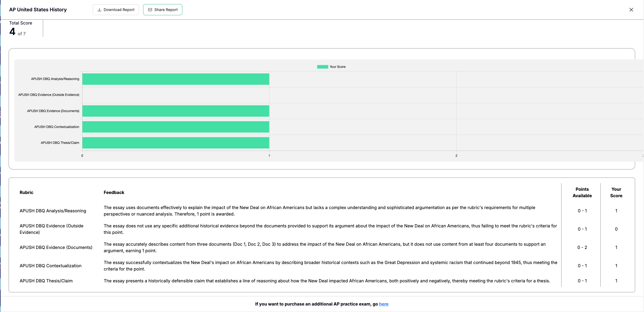The image size is (644, 312).
Task: Click the Evidence (Documents) chart bar
Action: pyautogui.click(x=176, y=111)
